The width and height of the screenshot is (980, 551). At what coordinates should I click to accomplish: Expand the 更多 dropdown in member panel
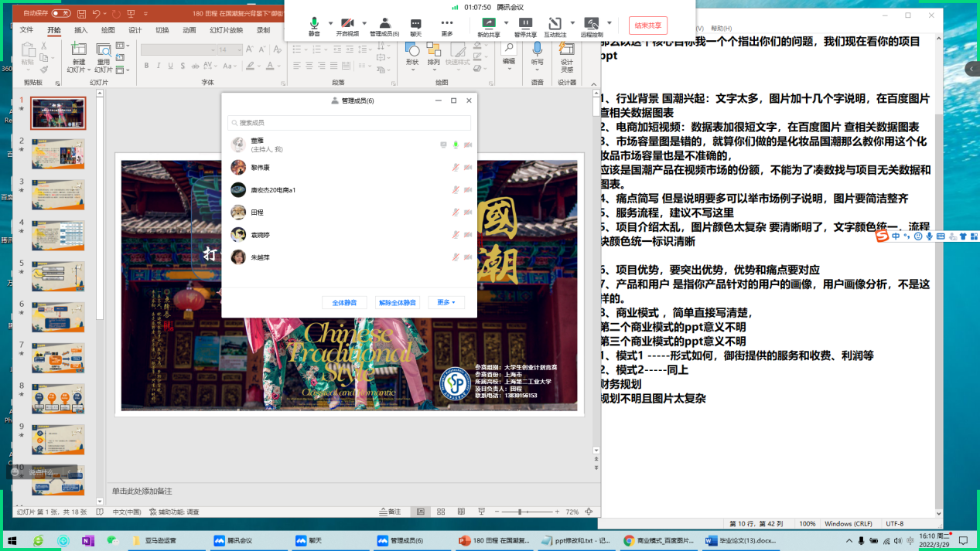(445, 302)
